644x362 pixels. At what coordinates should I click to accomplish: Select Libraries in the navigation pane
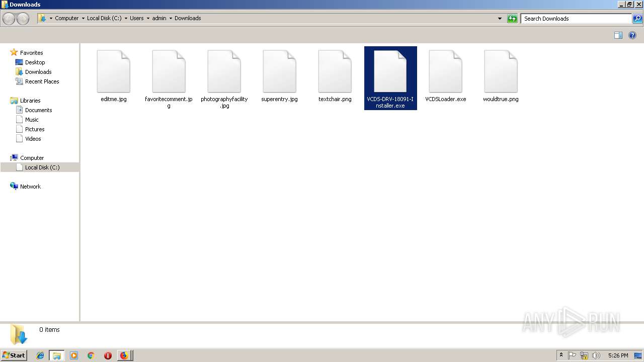tap(30, 101)
